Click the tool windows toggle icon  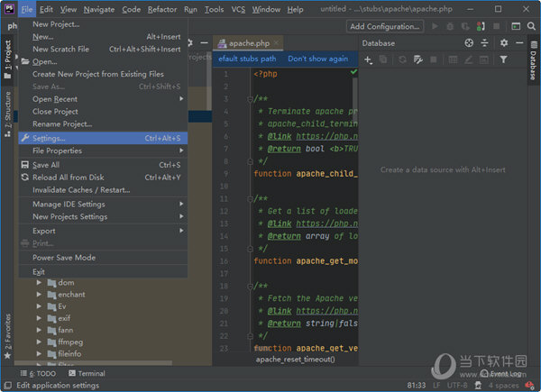(x=7, y=385)
